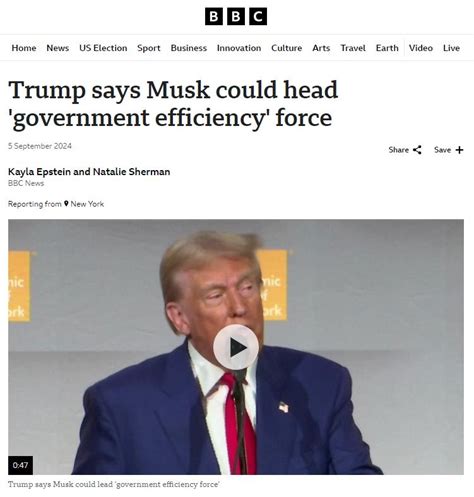Open the Home menu item
The height and width of the screenshot is (497, 474).
click(x=24, y=48)
